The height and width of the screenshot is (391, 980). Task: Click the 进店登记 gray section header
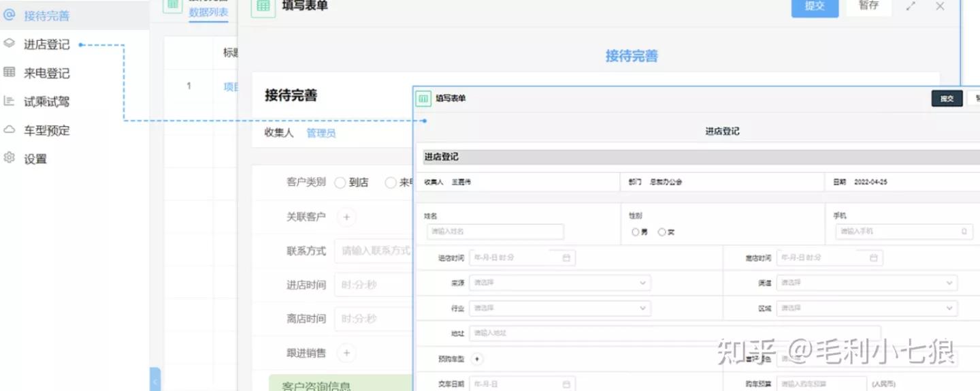pos(701,157)
